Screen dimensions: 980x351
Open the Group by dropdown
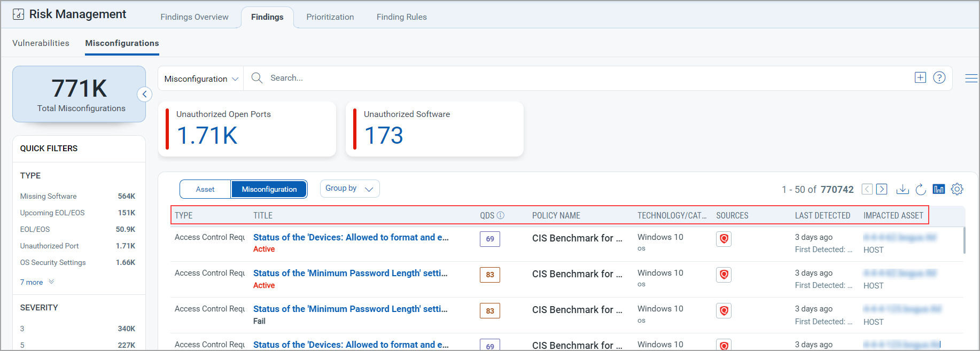pos(349,189)
